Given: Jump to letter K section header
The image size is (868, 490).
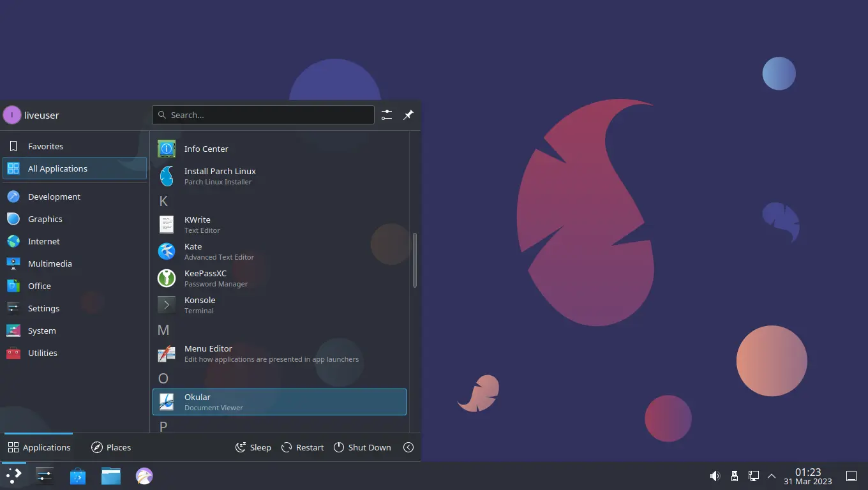Looking at the screenshot, I should (163, 201).
